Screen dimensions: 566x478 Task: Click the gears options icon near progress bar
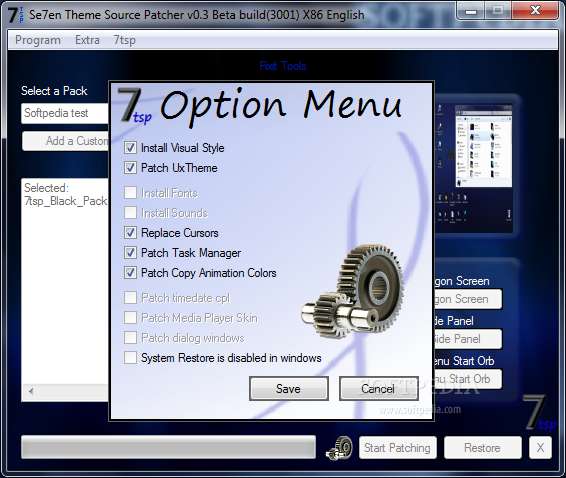340,448
